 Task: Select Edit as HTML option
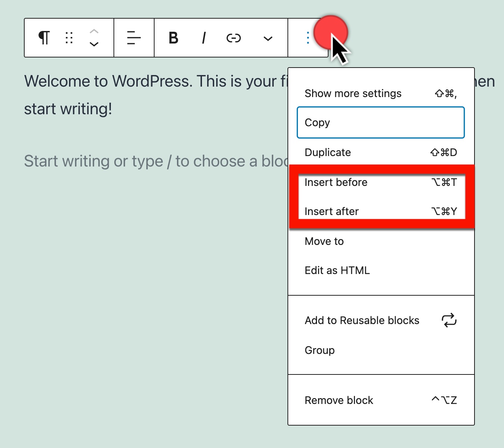click(381, 270)
